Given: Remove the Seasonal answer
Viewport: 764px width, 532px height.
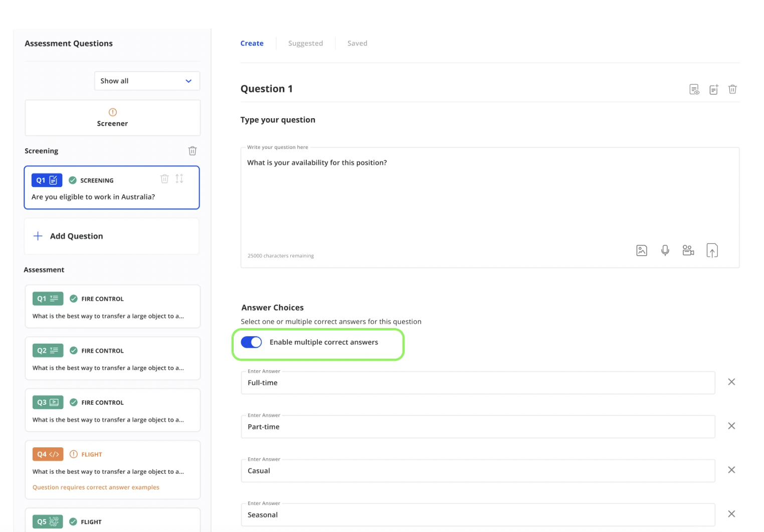Looking at the screenshot, I should pyautogui.click(x=731, y=514).
